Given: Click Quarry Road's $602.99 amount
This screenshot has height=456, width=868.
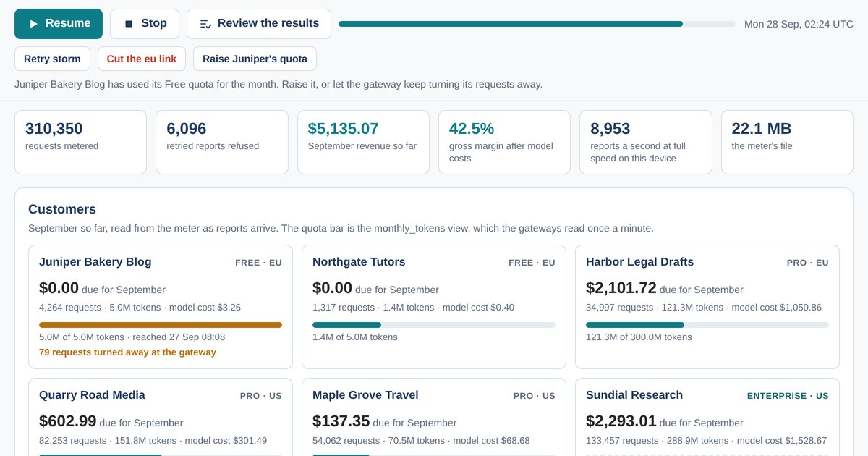Looking at the screenshot, I should click(x=68, y=421).
